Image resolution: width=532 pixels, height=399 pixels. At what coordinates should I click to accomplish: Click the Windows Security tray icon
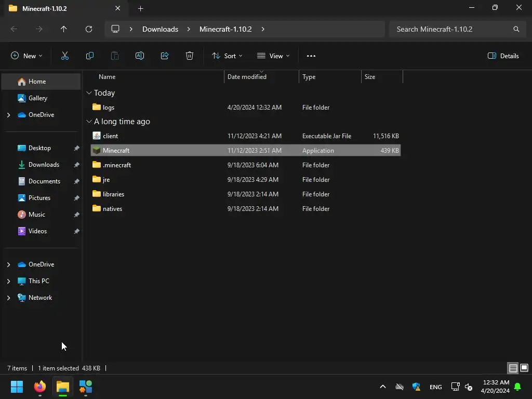416,387
